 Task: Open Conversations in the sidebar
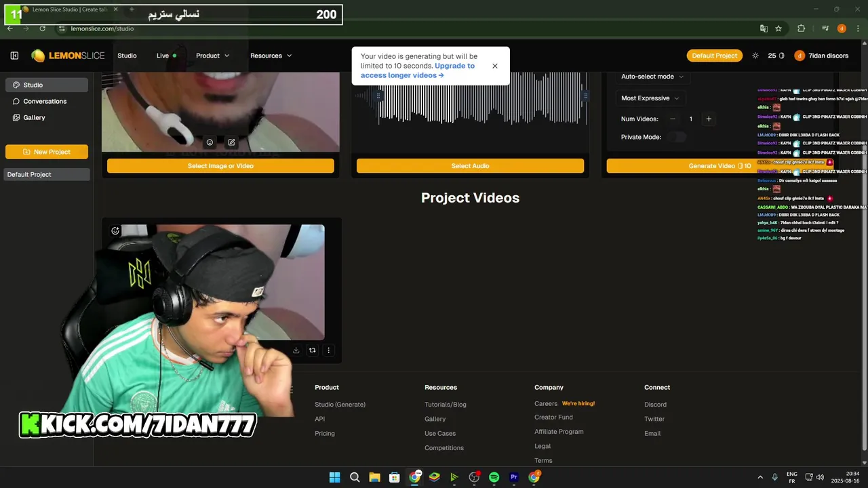click(47, 101)
